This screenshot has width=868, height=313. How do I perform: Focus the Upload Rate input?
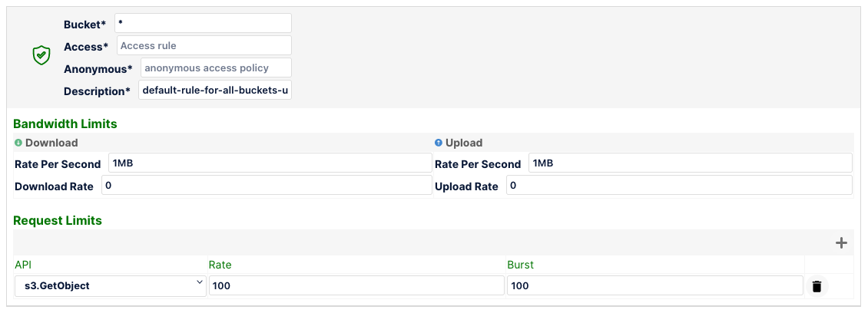tap(679, 186)
